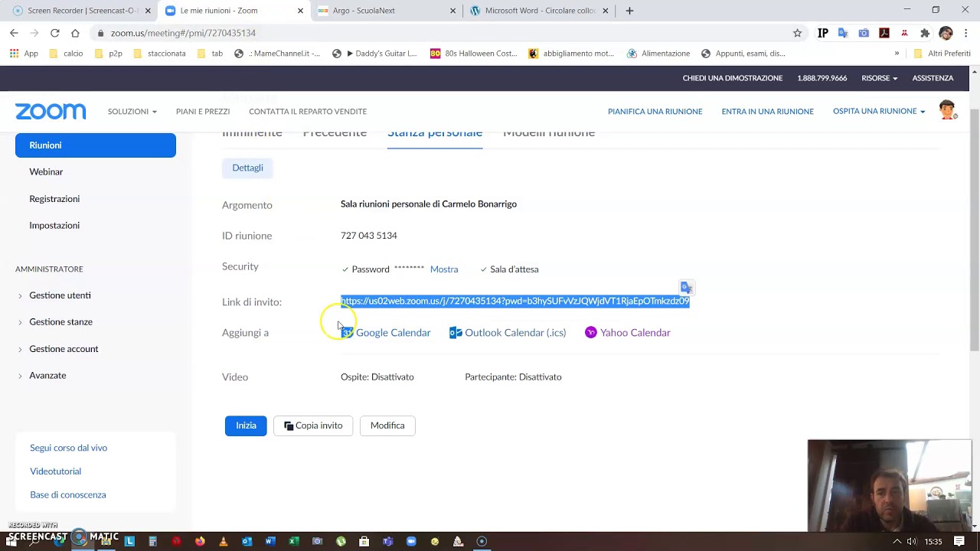Click the Google Translate popup icon above link
The width and height of the screenshot is (980, 551).
click(687, 289)
